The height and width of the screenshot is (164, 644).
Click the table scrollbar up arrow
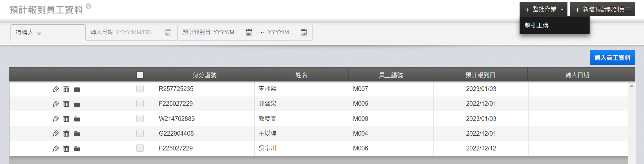tap(632, 86)
